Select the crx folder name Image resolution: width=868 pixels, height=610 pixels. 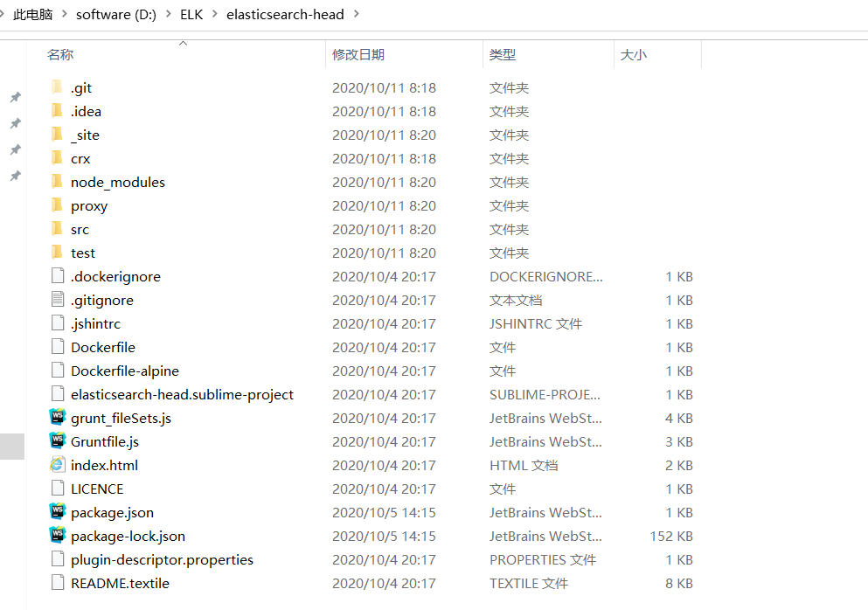[x=80, y=159]
